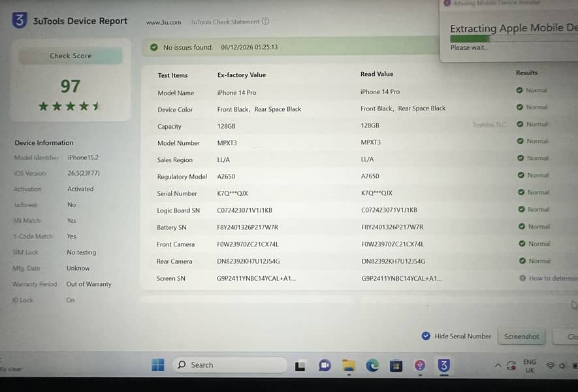Click the Screenshot button
The height and width of the screenshot is (392, 578).
point(521,336)
